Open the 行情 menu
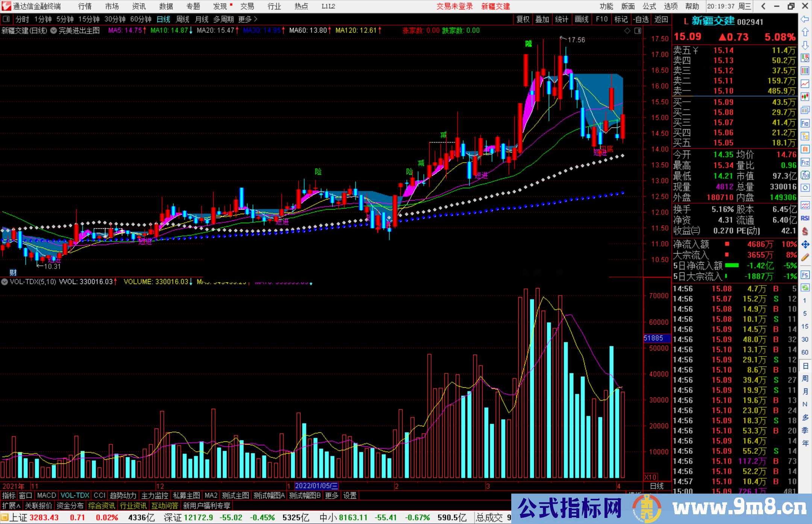The image size is (812, 524). pyautogui.click(x=85, y=6)
